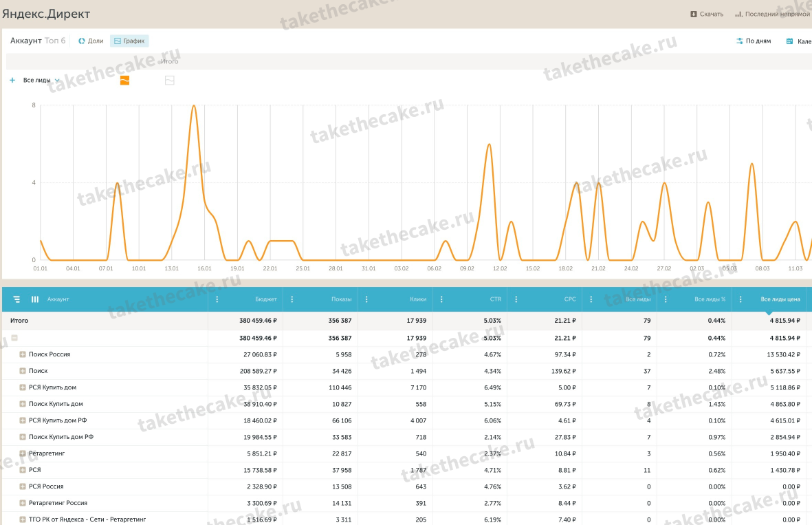Select the По дням grouping option

(x=754, y=41)
